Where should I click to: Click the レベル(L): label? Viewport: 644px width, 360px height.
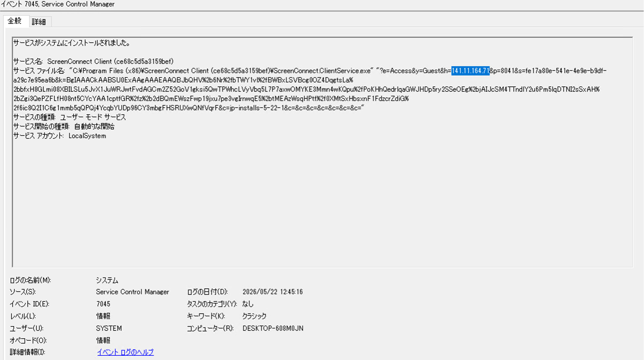coord(23,316)
